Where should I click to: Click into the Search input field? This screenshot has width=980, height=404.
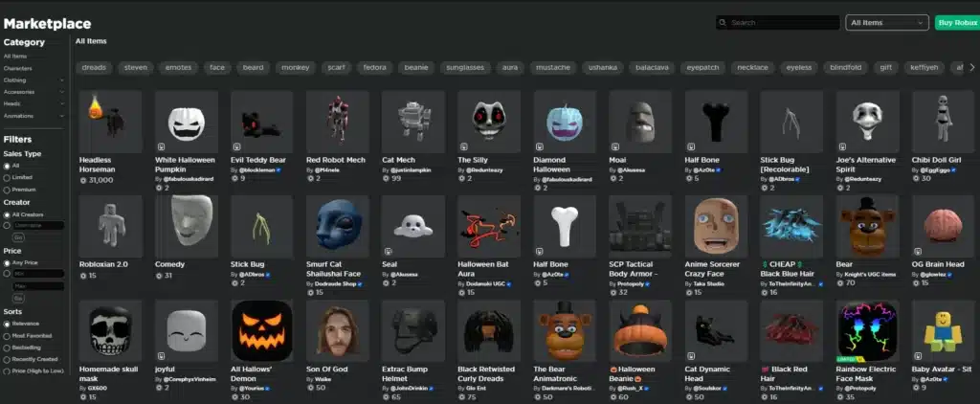(784, 23)
